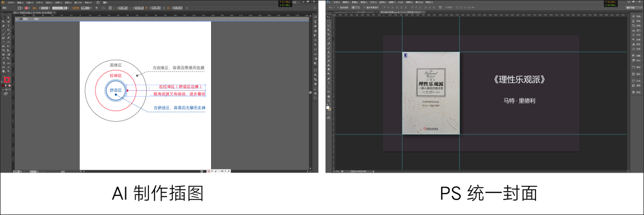
Task: Select the Paintbrush tool in Illustrator
Action: pyautogui.click(x=4, y=33)
